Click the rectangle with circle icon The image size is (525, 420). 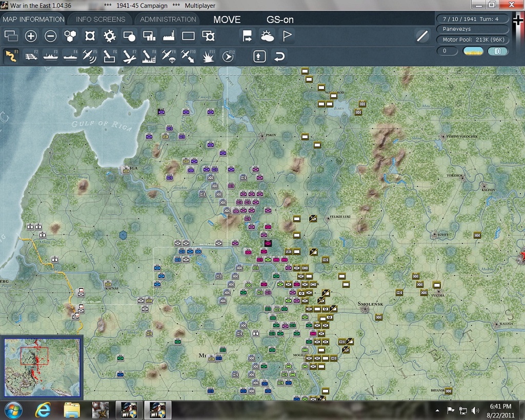pyautogui.click(x=129, y=36)
